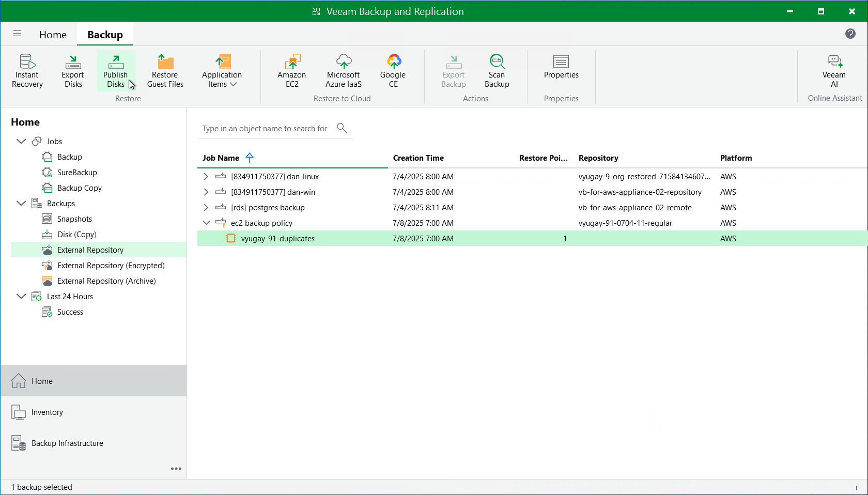Go to the Inventory view
Viewport: 868px width, 495px height.
click(47, 412)
